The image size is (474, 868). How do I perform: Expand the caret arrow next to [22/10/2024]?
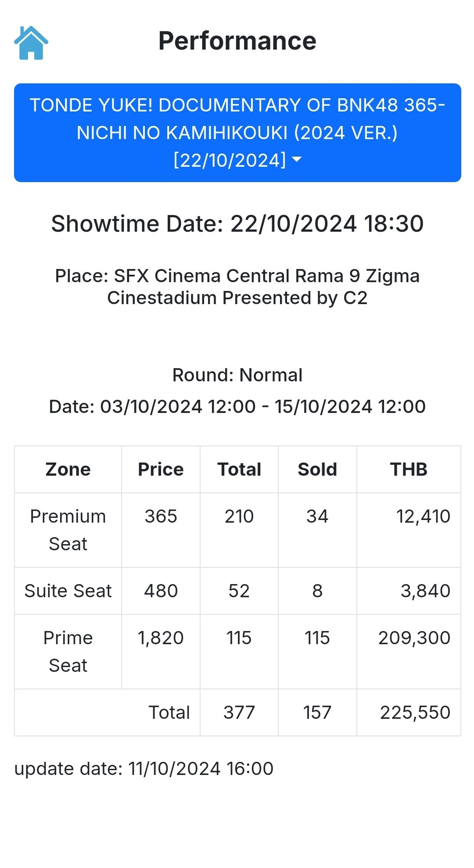(297, 159)
